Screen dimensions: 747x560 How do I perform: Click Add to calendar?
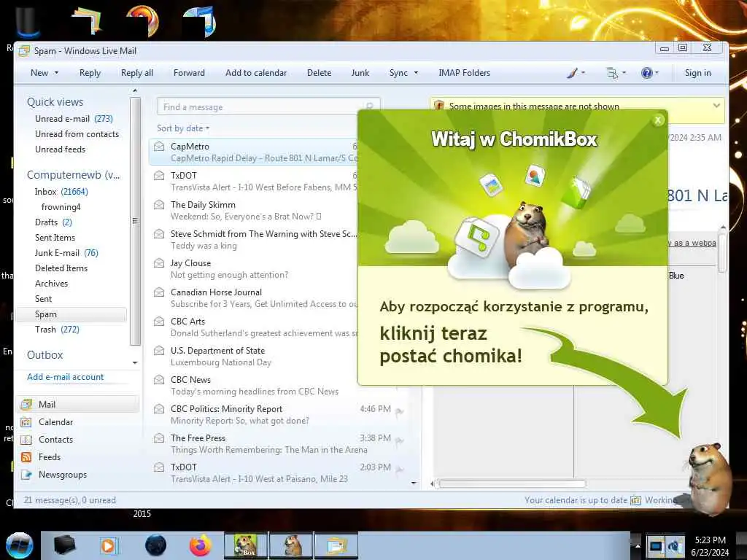[x=256, y=73]
